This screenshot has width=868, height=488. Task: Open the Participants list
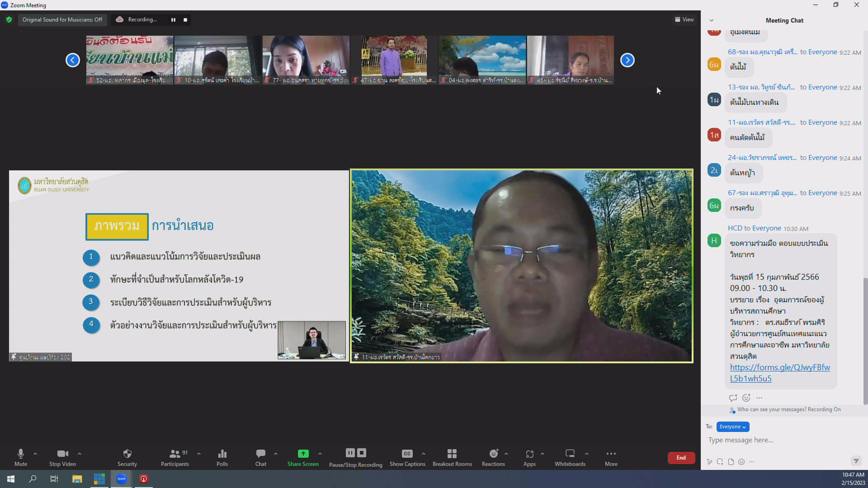(175, 457)
